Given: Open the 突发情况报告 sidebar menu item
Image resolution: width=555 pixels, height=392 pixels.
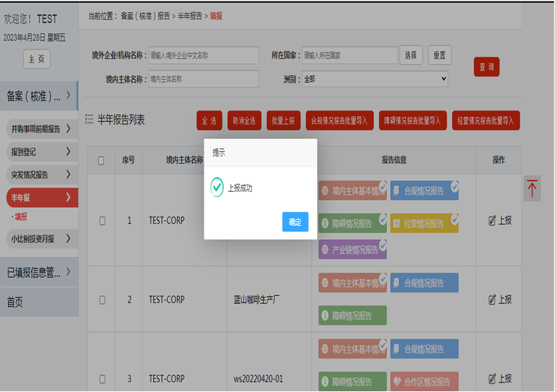Looking at the screenshot, I should pos(41,175).
